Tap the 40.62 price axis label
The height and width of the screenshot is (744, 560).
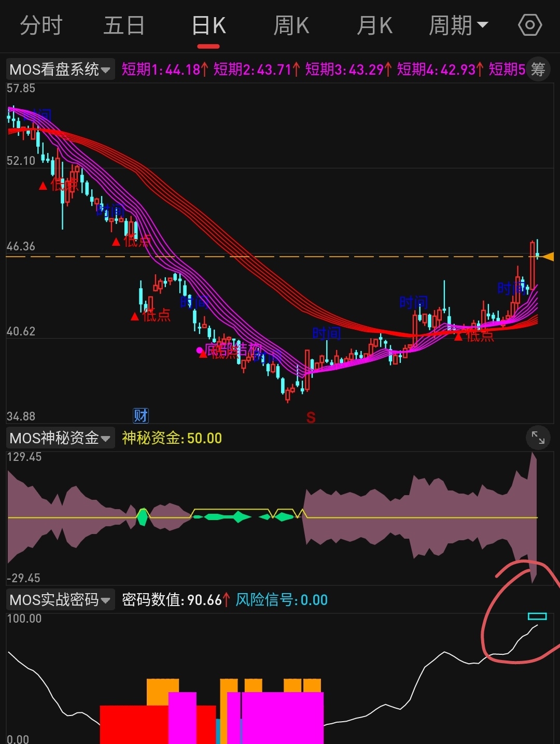21,331
